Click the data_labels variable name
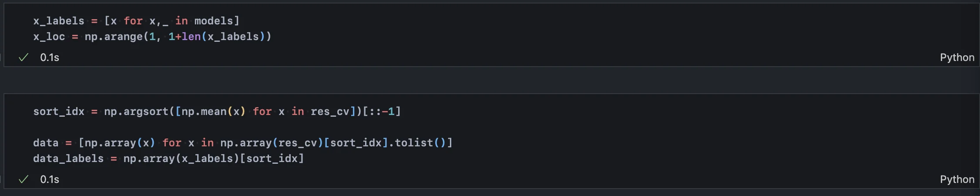The width and height of the screenshot is (980, 196). point(68,159)
